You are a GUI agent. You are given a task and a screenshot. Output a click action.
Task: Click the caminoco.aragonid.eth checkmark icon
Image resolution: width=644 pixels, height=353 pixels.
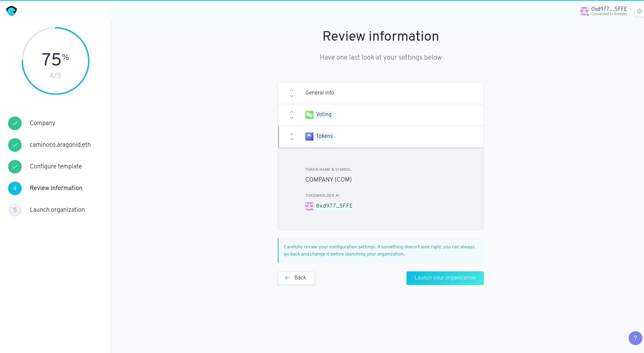(15, 145)
